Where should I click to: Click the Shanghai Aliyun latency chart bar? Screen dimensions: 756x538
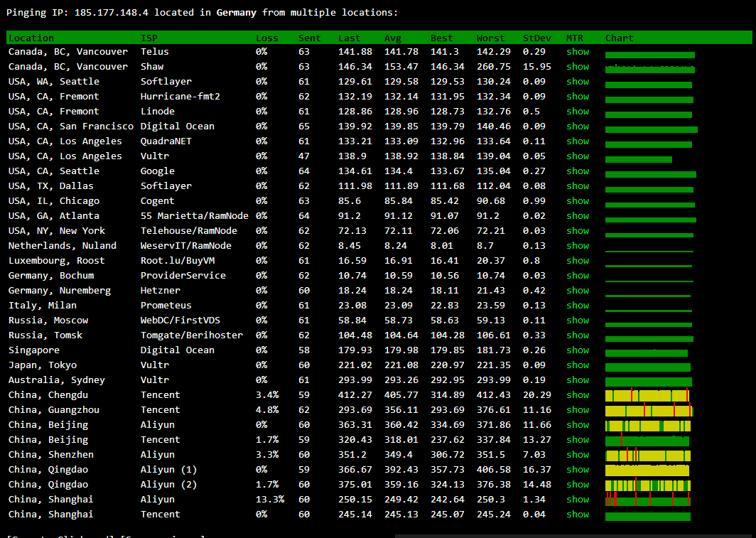pyautogui.click(x=647, y=500)
